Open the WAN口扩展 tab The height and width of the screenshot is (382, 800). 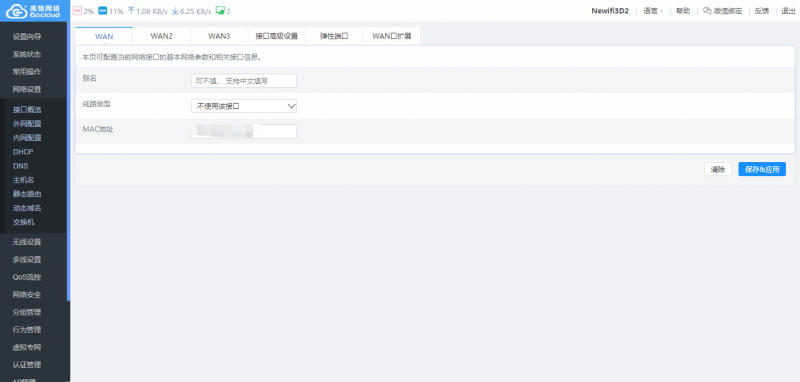(391, 36)
